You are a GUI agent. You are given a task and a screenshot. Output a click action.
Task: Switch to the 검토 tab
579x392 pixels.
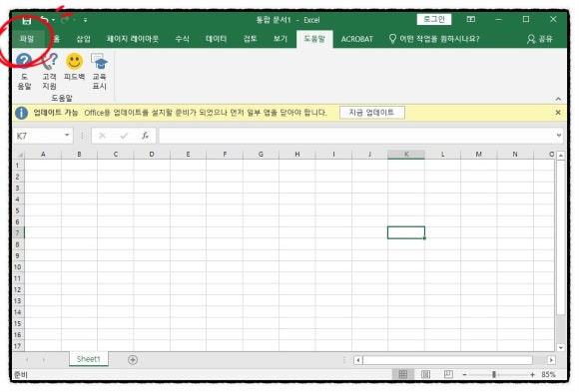point(250,39)
